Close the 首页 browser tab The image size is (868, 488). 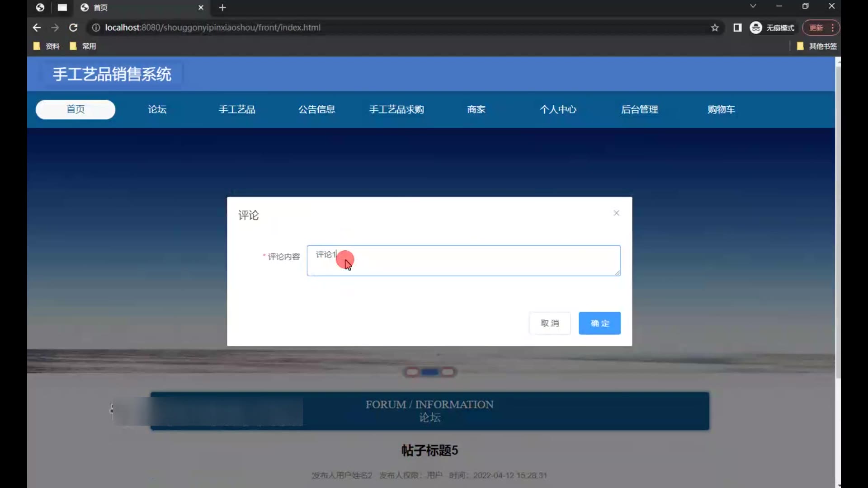201,8
